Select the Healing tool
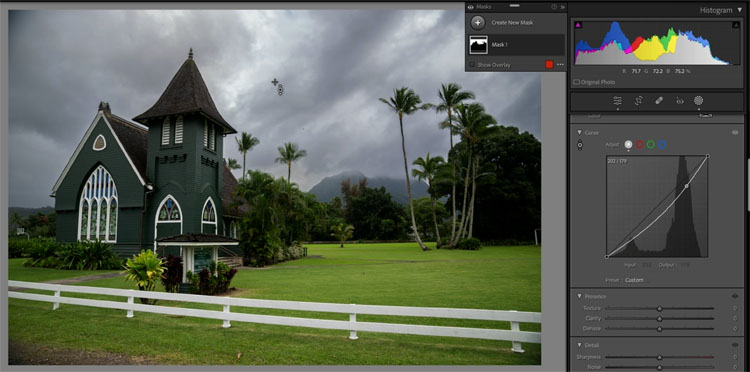750x372 pixels. coord(659,100)
